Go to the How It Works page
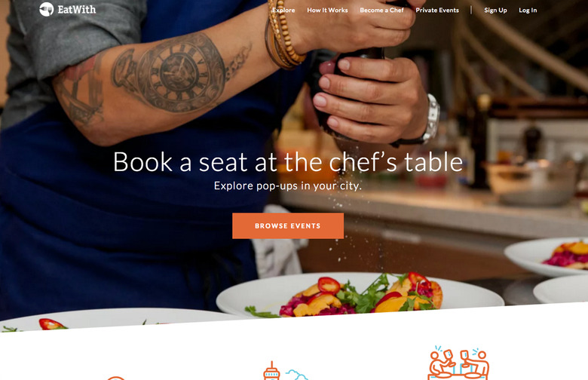This screenshot has height=380, width=588. (x=327, y=10)
